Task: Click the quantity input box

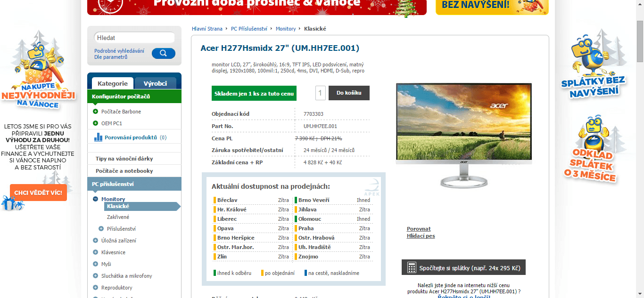Action: pyautogui.click(x=321, y=93)
